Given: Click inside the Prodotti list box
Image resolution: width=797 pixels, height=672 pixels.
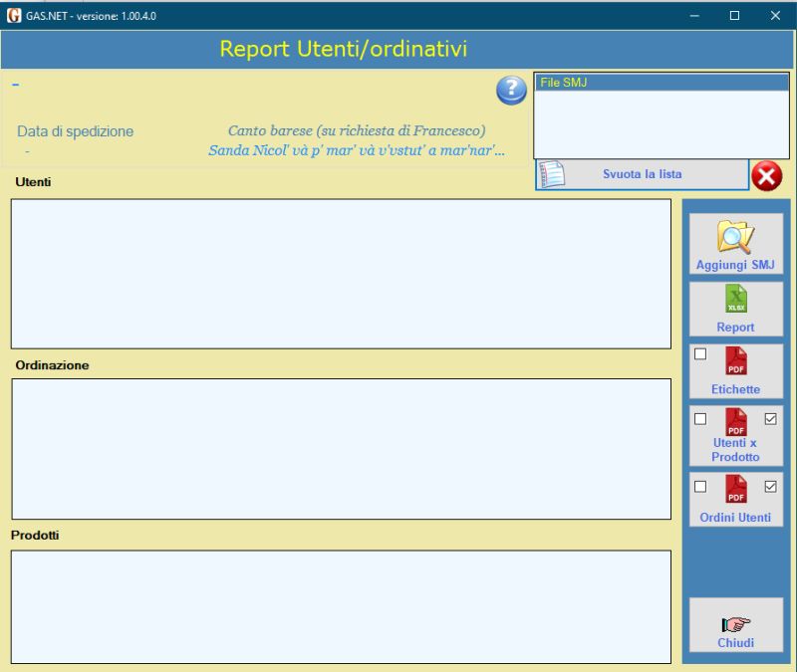Looking at the screenshot, I should 341,606.
